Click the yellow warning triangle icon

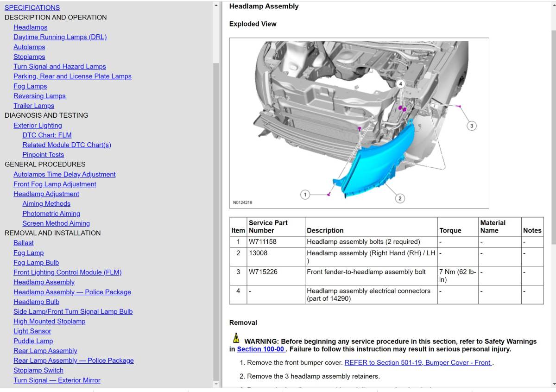pos(236,338)
